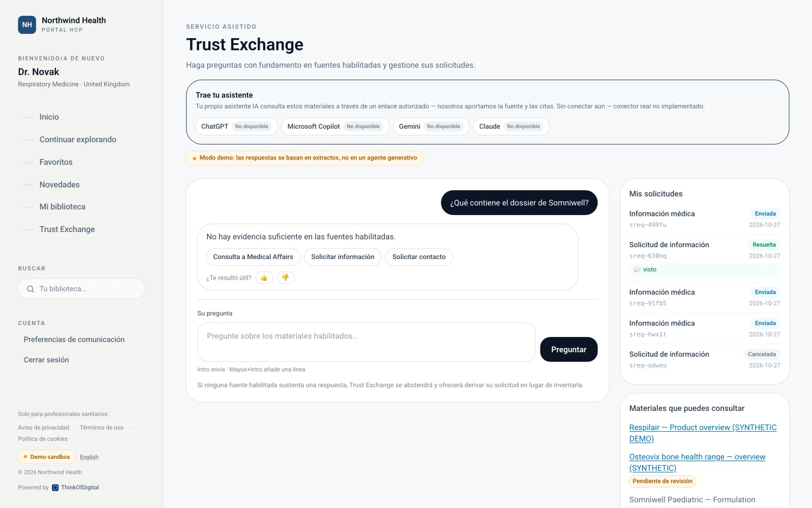The image size is (812, 508).
Task: Click the NH Northwind Health logo
Action: tap(27, 25)
